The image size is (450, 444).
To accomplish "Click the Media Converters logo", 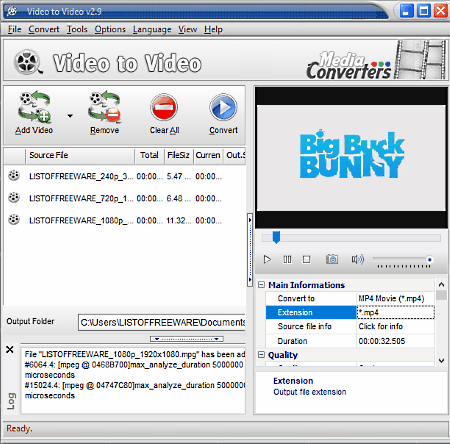I will pyautogui.click(x=349, y=65).
